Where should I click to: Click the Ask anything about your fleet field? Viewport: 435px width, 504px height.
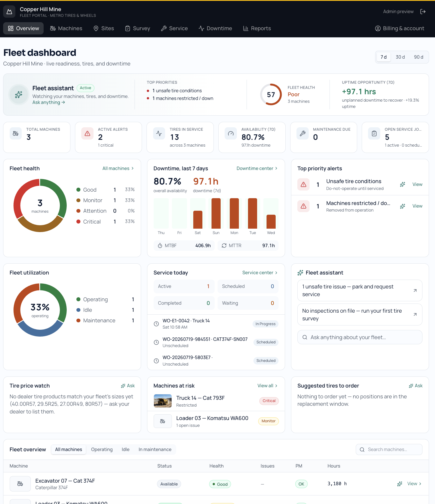[360, 337]
